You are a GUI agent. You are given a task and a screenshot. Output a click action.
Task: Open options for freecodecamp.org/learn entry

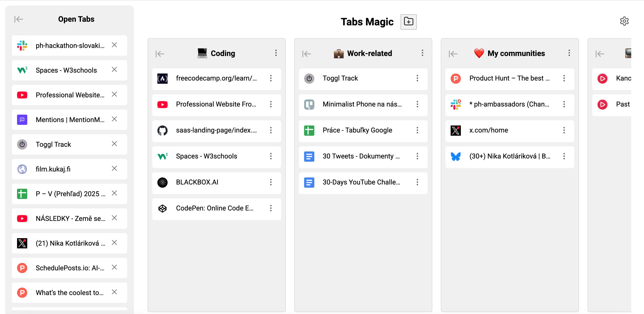click(x=271, y=78)
